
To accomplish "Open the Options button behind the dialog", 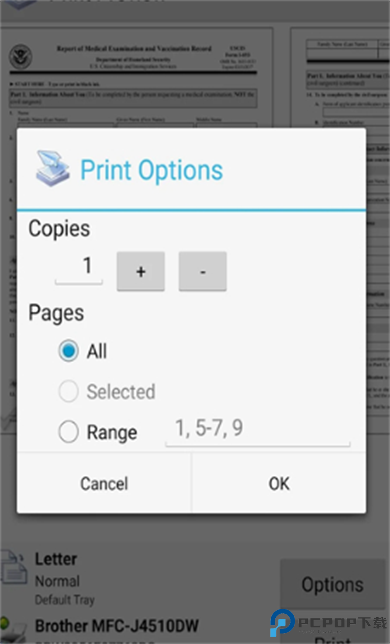I will click(x=333, y=584).
